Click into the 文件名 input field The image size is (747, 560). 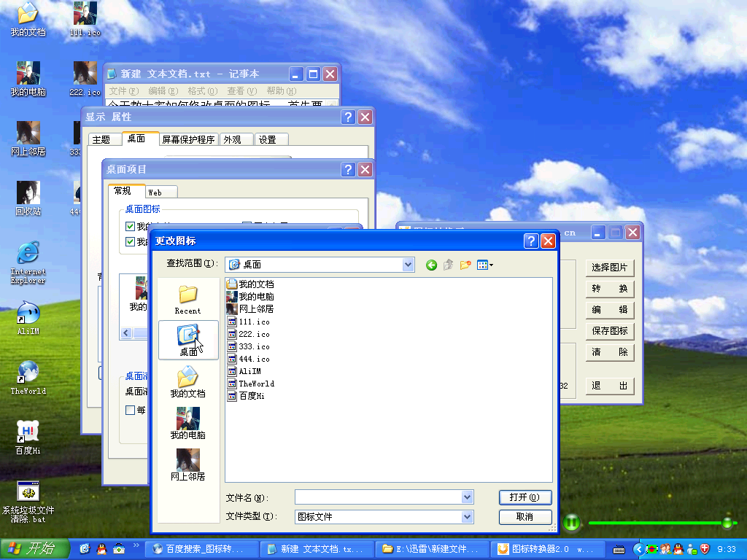[379, 497]
